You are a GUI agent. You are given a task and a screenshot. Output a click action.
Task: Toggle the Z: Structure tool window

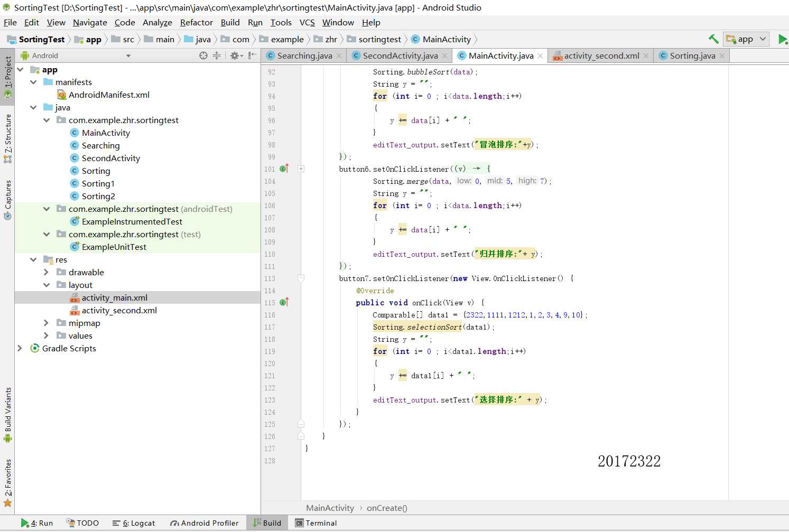coord(7,138)
